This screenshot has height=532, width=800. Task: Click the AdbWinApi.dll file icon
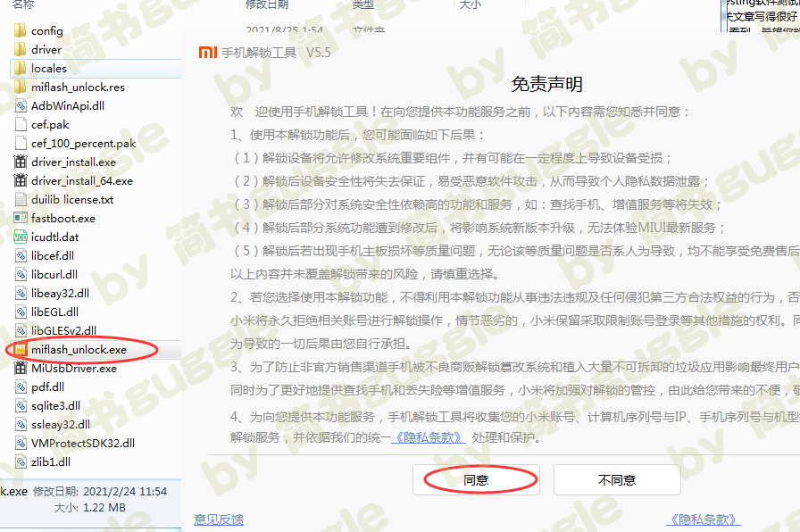[x=21, y=106]
